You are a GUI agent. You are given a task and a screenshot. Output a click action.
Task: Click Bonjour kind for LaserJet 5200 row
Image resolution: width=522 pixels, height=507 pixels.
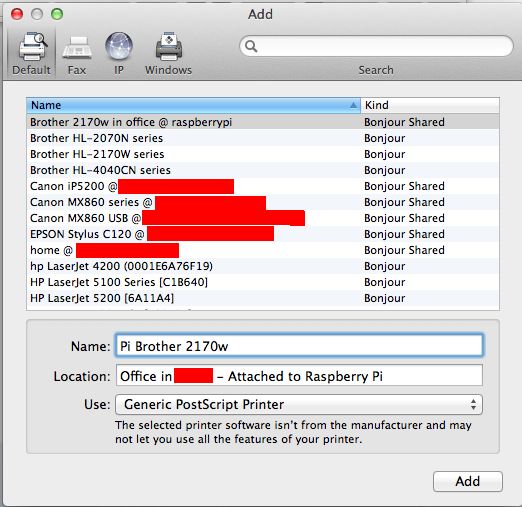coord(384,298)
